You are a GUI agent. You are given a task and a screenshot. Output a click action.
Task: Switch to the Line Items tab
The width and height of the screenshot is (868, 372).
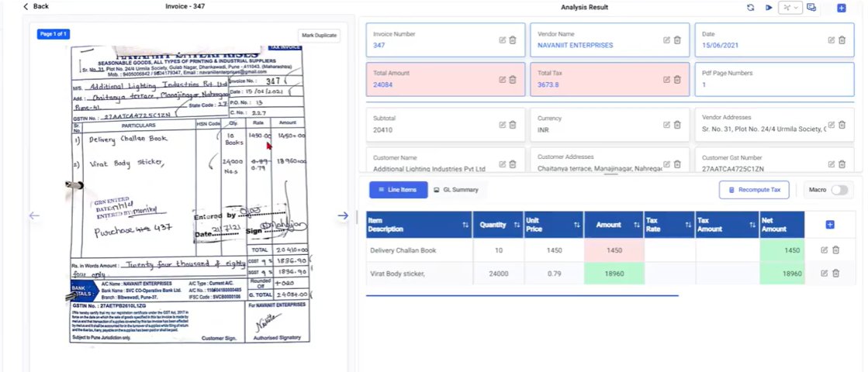(399, 190)
